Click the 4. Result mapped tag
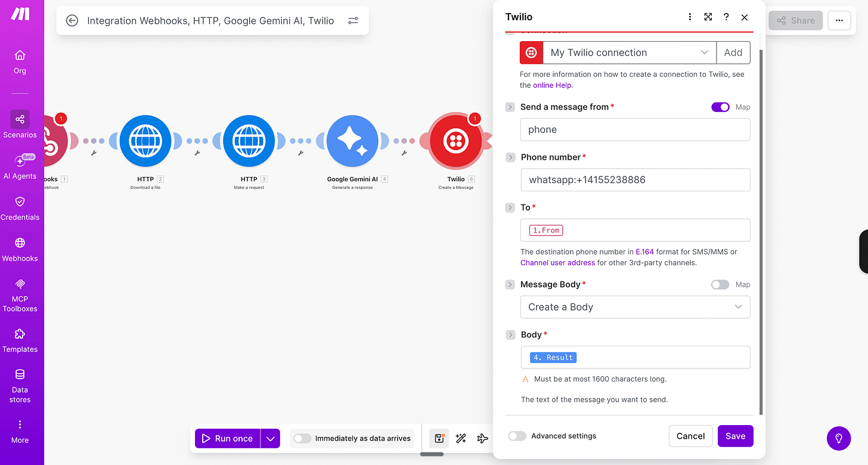Viewport: 868px width, 465px height. pyautogui.click(x=553, y=358)
